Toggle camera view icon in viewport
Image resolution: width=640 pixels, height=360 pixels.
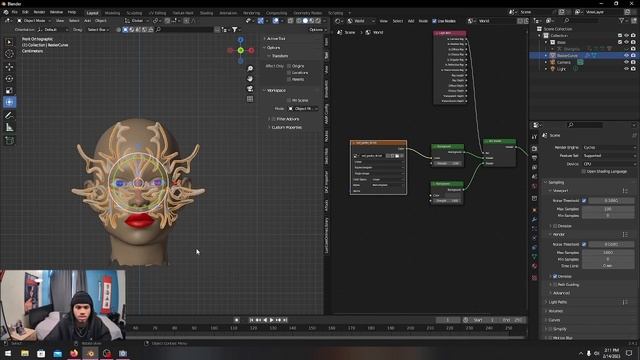point(250,89)
